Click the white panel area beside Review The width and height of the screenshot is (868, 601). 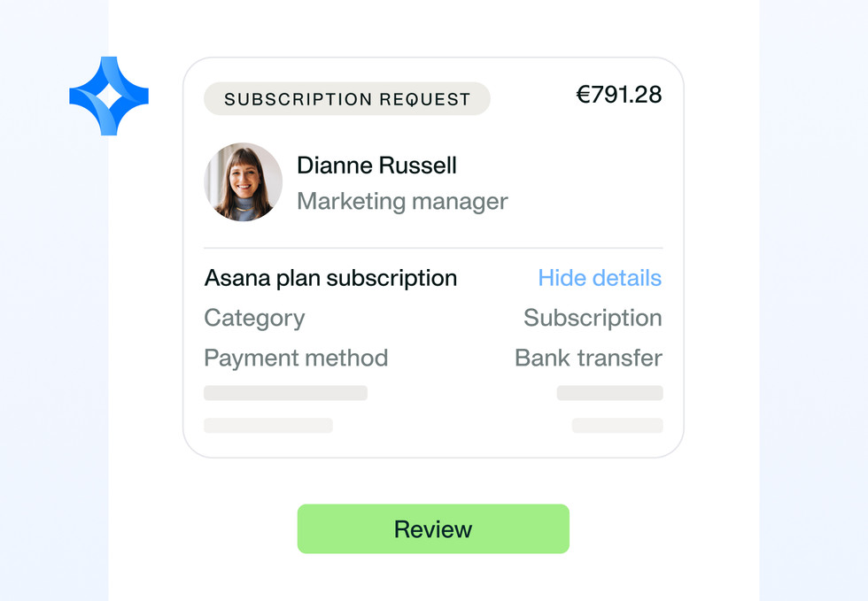tap(664, 529)
